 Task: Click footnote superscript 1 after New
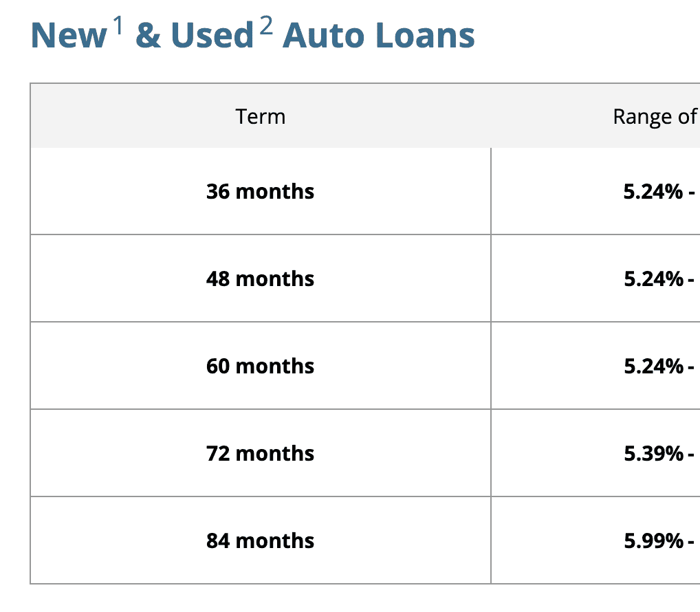(x=118, y=24)
